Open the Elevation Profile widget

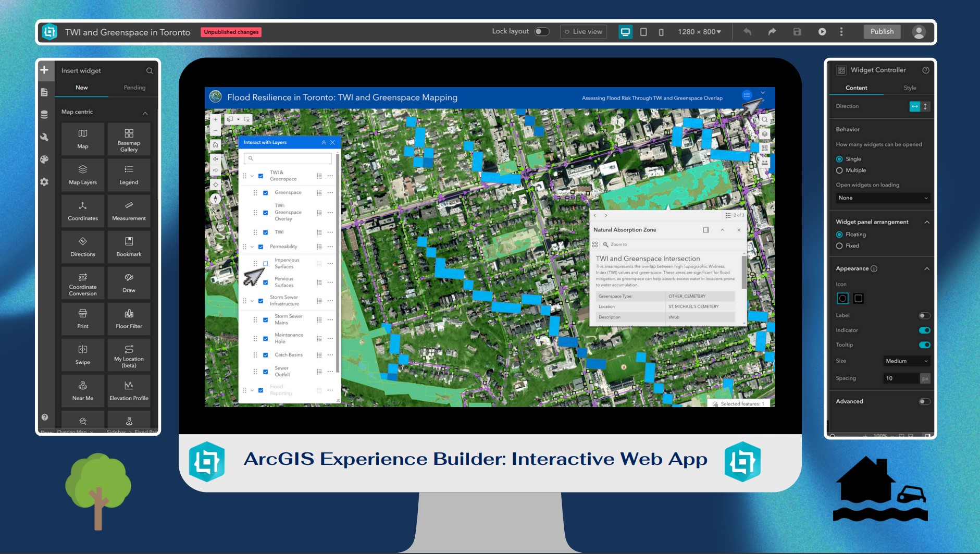[x=128, y=390]
